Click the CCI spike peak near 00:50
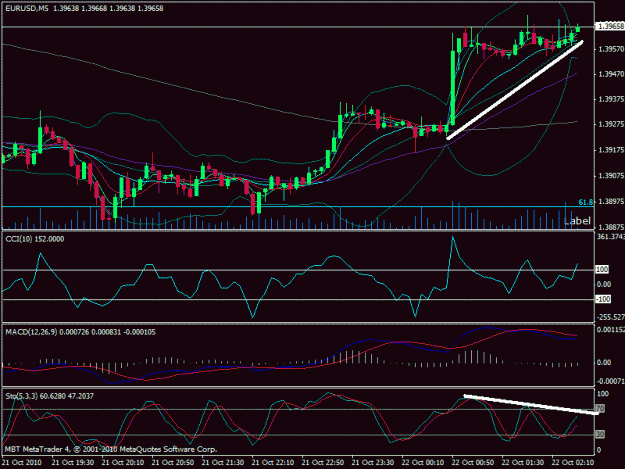 point(452,238)
